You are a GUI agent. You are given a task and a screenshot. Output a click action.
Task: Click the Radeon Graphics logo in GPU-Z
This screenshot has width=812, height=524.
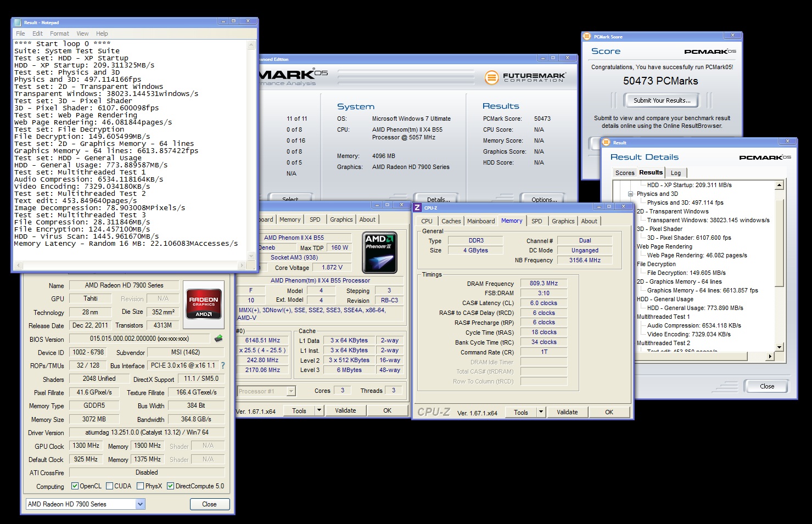(204, 304)
